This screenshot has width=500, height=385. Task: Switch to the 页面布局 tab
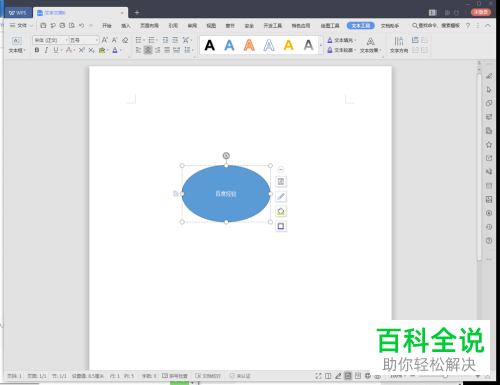[x=149, y=25]
